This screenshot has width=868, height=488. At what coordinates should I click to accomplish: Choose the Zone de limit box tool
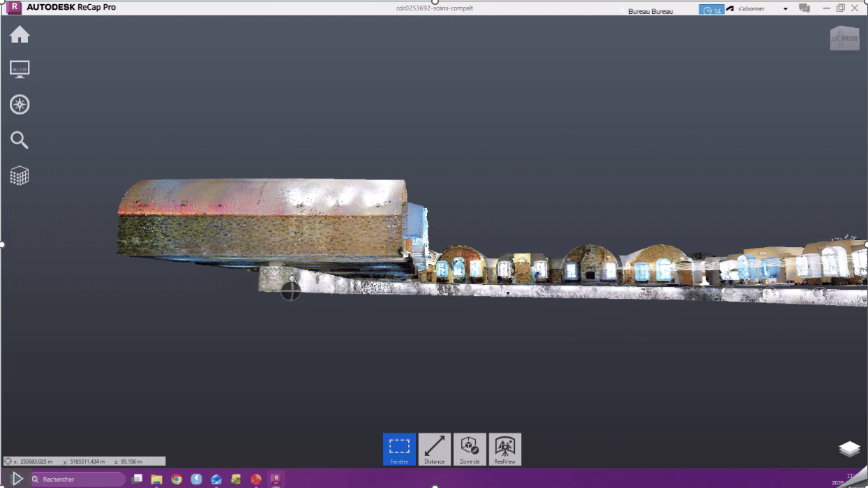470,449
